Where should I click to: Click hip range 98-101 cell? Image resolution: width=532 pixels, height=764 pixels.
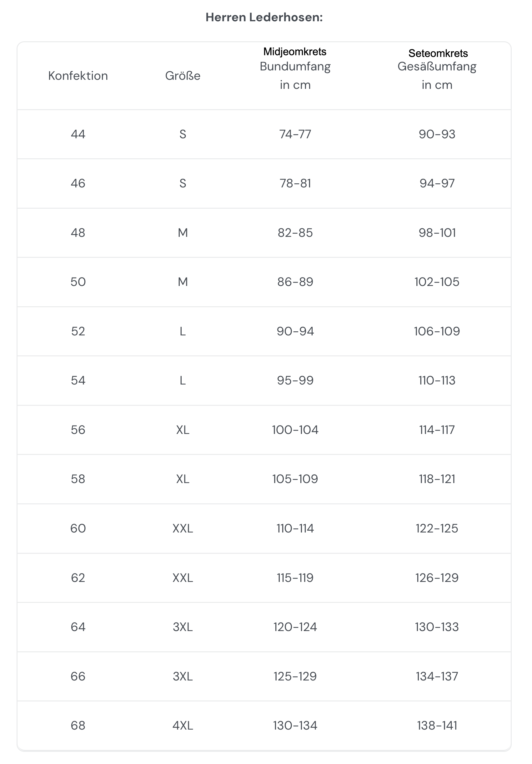[437, 232]
